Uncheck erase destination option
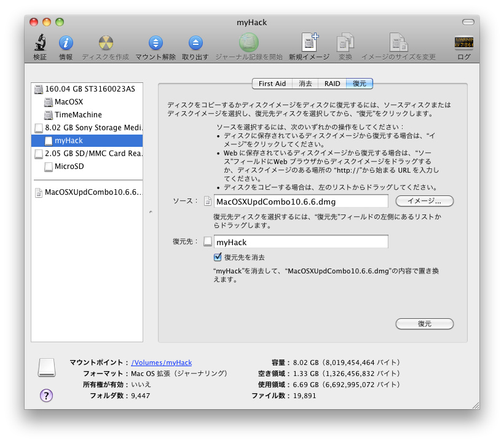Screen dimensions: 504x443 (218, 257)
